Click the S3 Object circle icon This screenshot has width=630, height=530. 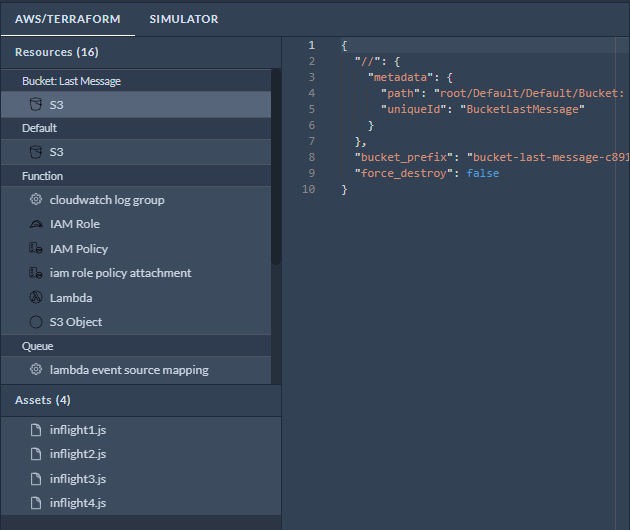36,322
